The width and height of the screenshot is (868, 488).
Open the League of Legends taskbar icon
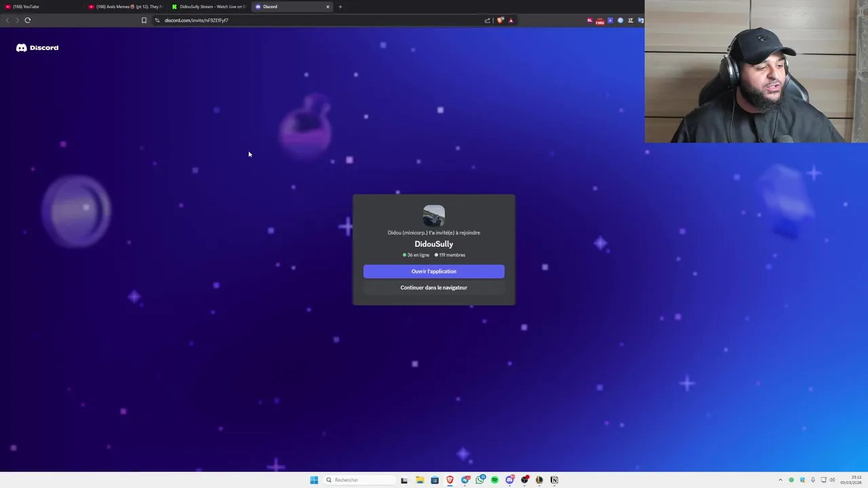[x=539, y=480]
